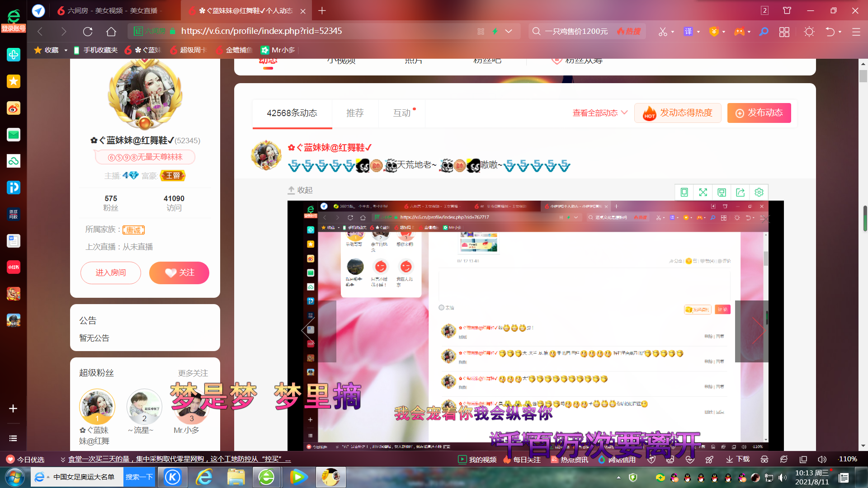Switch to the 推荐 tab
Image resolution: width=868 pixels, height=488 pixels.
pyautogui.click(x=355, y=113)
